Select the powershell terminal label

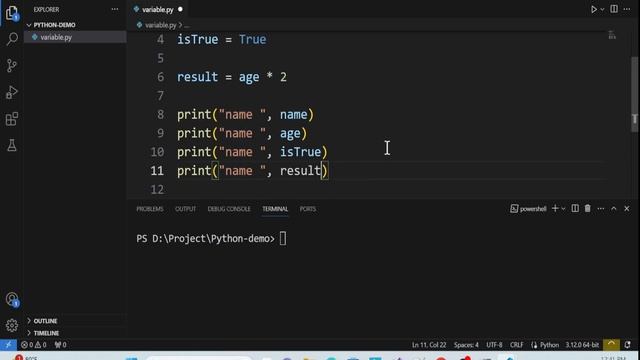(x=528, y=209)
